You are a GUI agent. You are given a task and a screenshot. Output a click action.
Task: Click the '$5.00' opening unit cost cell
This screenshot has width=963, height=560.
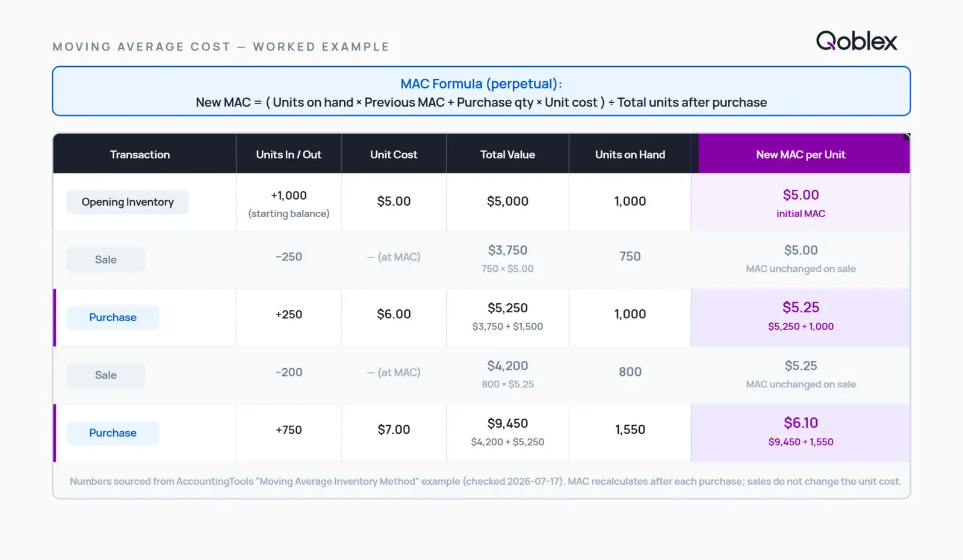[394, 202]
